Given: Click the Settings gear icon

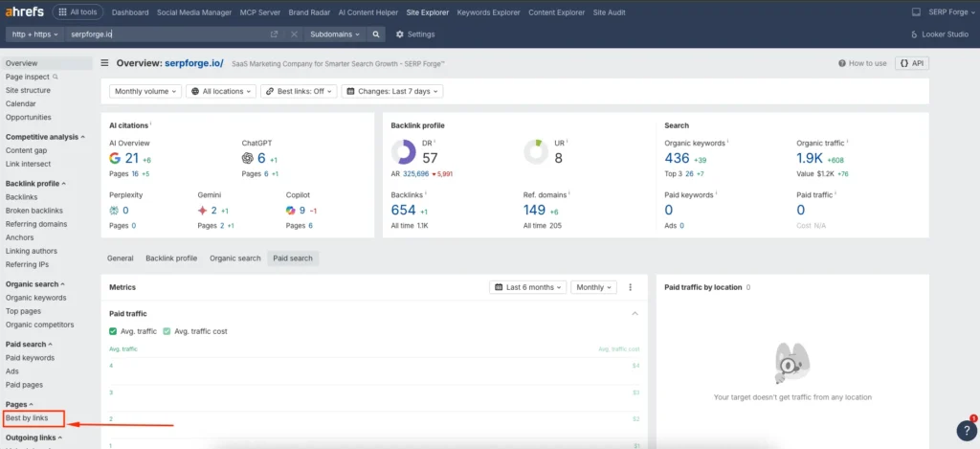Looking at the screenshot, I should 400,34.
